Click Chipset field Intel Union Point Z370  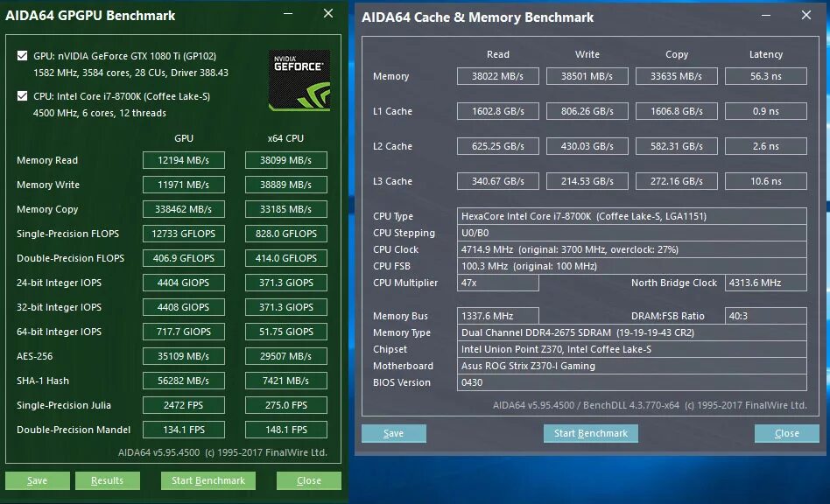tap(632, 349)
